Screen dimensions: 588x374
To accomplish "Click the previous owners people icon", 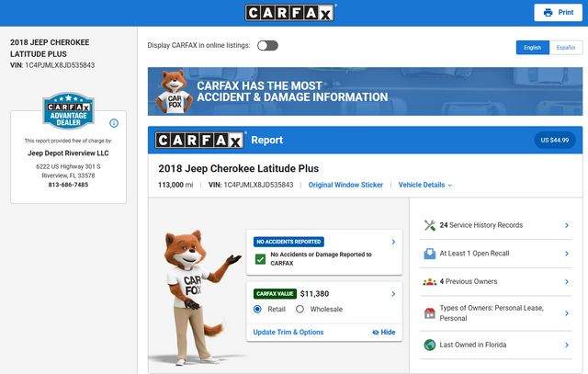I will [430, 282].
